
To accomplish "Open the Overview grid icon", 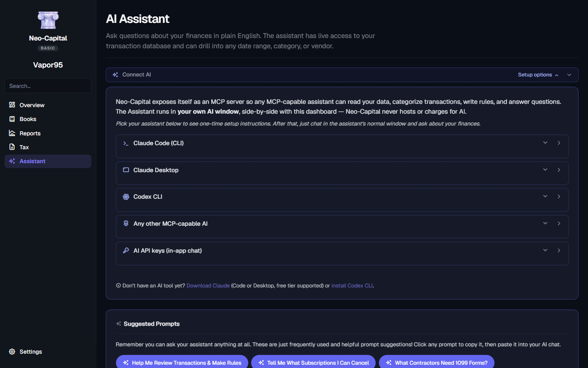I will 12,105.
